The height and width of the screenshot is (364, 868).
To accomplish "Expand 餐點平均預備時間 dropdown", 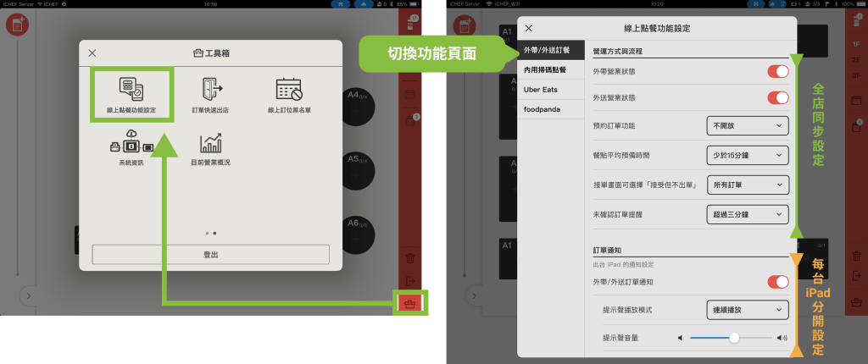I will [x=747, y=156].
